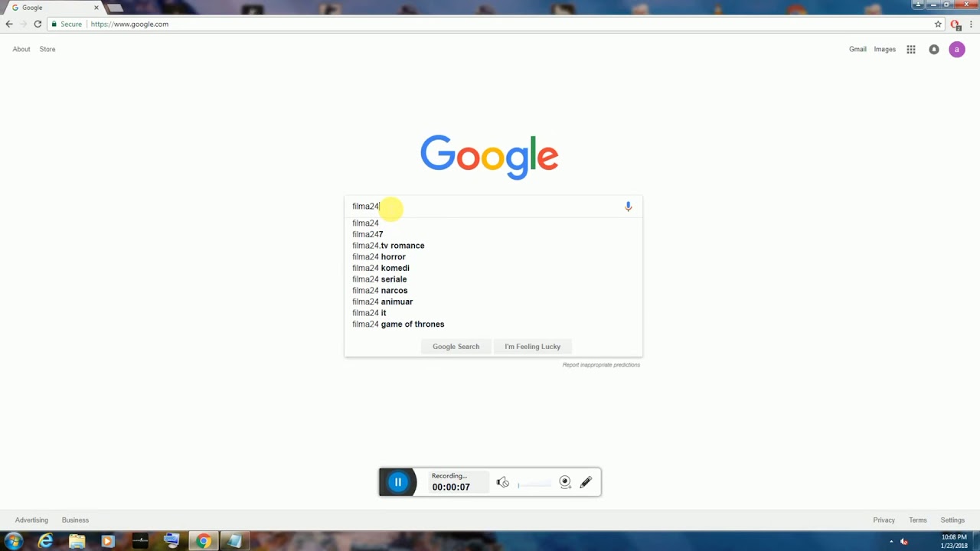
Task: Select the Google browser tab
Action: click(54, 8)
